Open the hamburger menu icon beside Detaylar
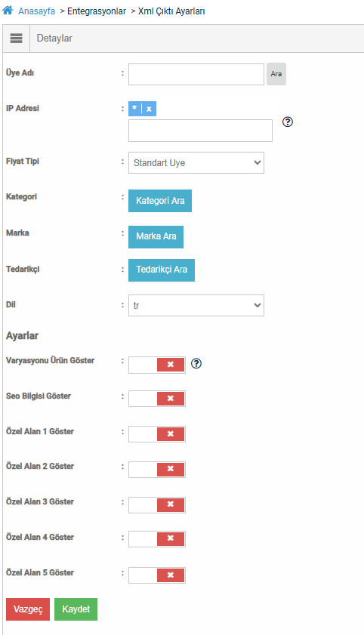 pyautogui.click(x=16, y=39)
